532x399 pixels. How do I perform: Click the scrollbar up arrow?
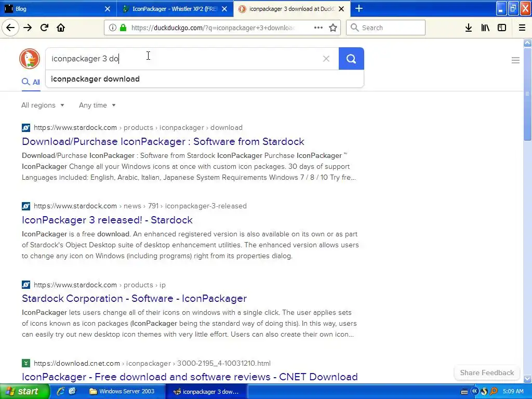point(527,43)
